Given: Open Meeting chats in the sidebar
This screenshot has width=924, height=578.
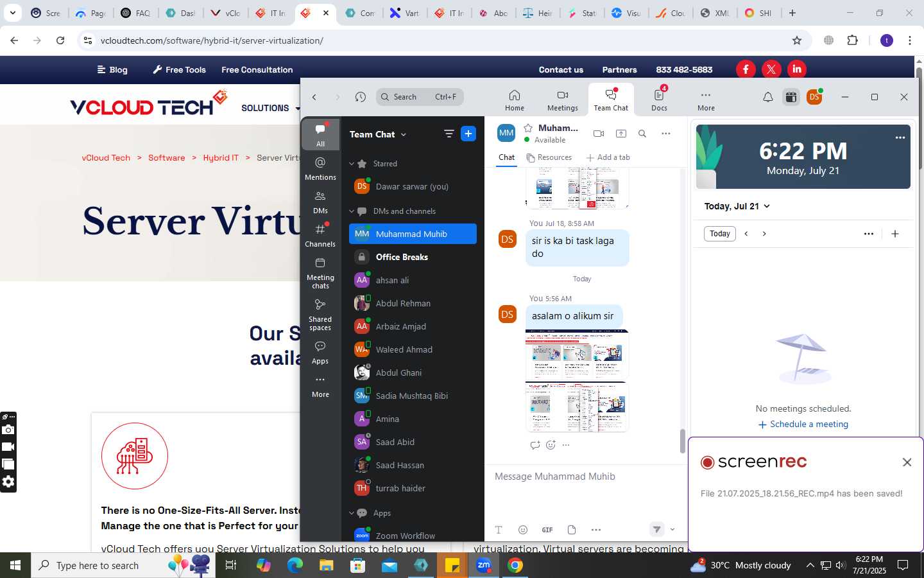Looking at the screenshot, I should click(320, 272).
